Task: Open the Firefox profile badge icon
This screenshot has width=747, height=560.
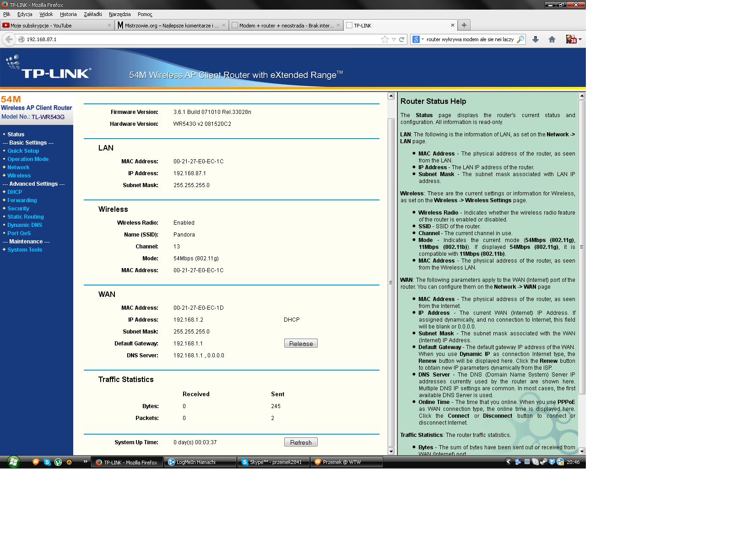Action: (x=572, y=39)
